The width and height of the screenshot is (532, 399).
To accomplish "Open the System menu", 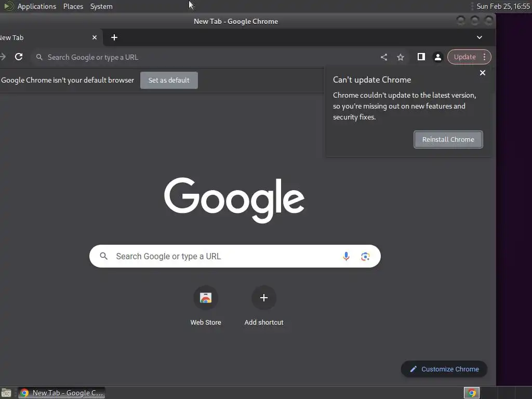I will click(x=101, y=6).
